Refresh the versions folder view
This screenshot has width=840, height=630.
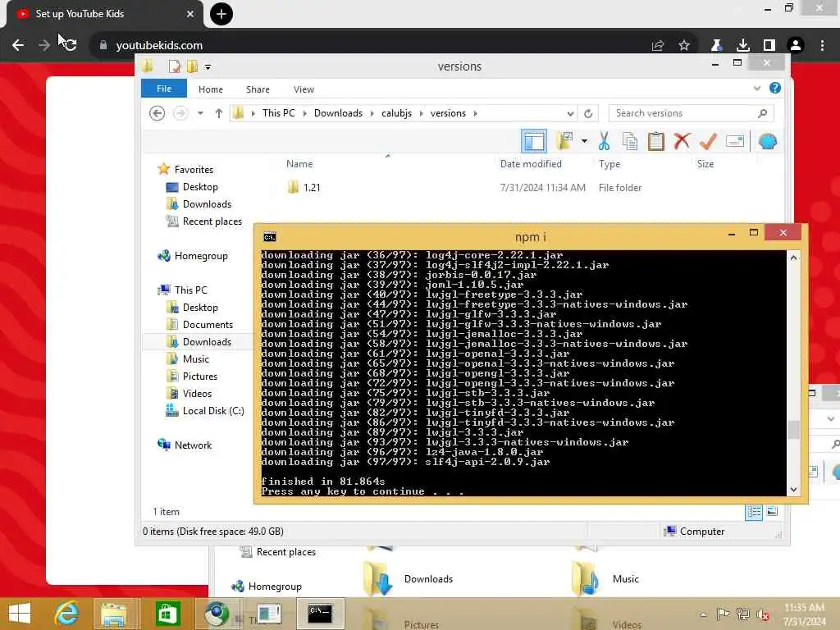point(588,113)
